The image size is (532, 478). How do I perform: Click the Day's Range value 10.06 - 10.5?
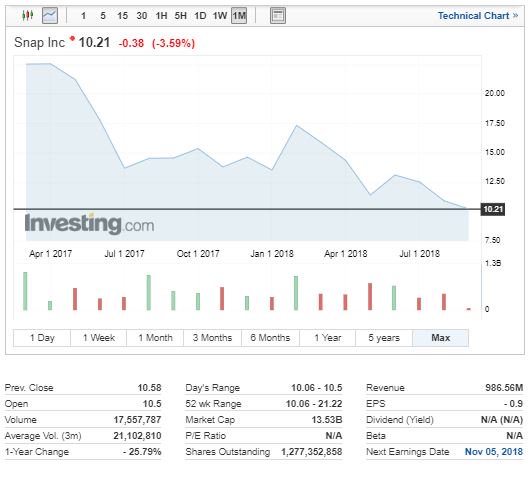click(317, 388)
